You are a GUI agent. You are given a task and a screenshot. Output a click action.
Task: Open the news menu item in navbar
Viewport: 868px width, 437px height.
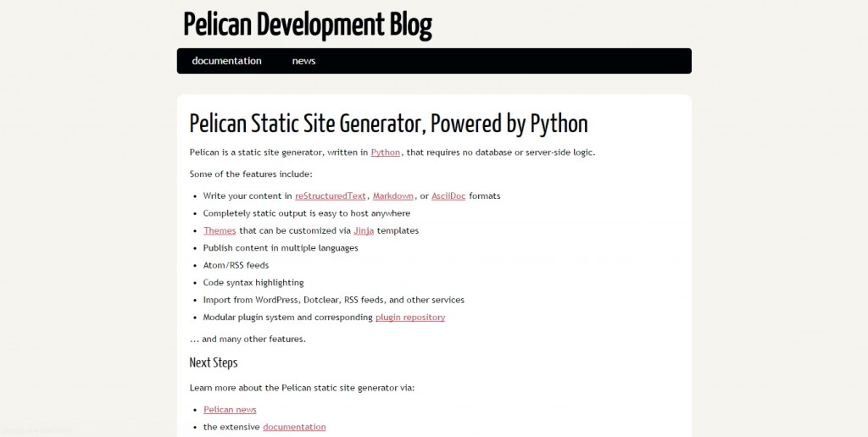303,61
